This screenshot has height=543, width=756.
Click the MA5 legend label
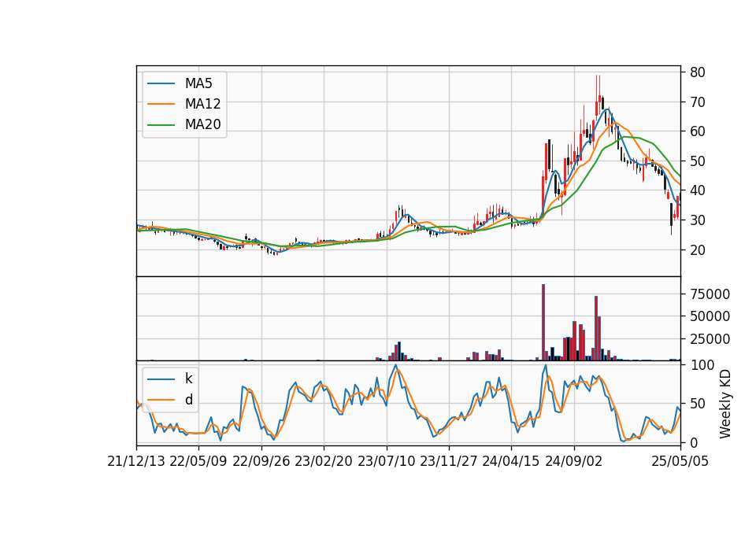coord(198,83)
